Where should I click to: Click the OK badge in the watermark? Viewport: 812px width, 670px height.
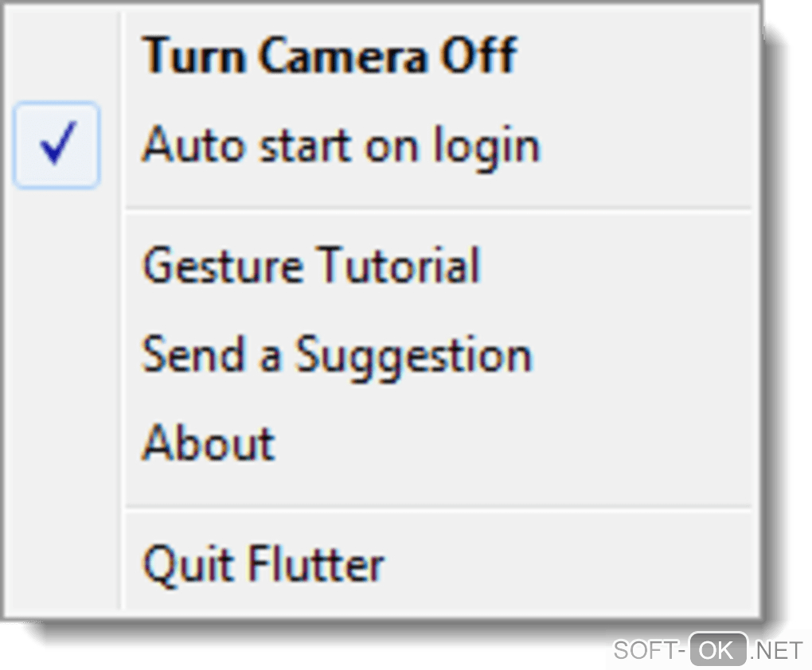pos(717,650)
